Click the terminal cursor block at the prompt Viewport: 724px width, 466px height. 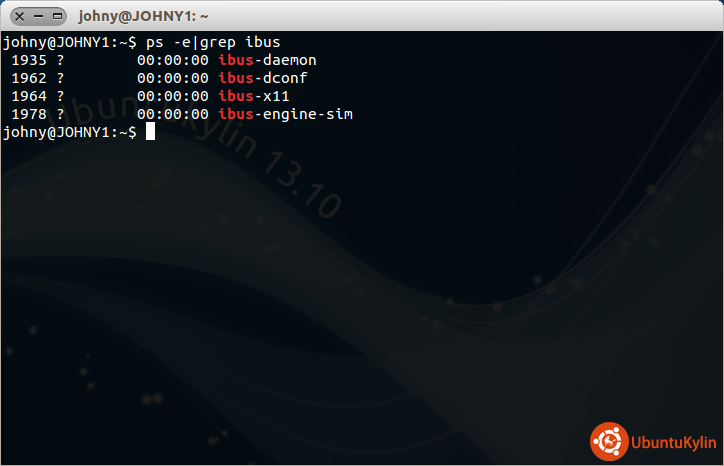[150, 133]
